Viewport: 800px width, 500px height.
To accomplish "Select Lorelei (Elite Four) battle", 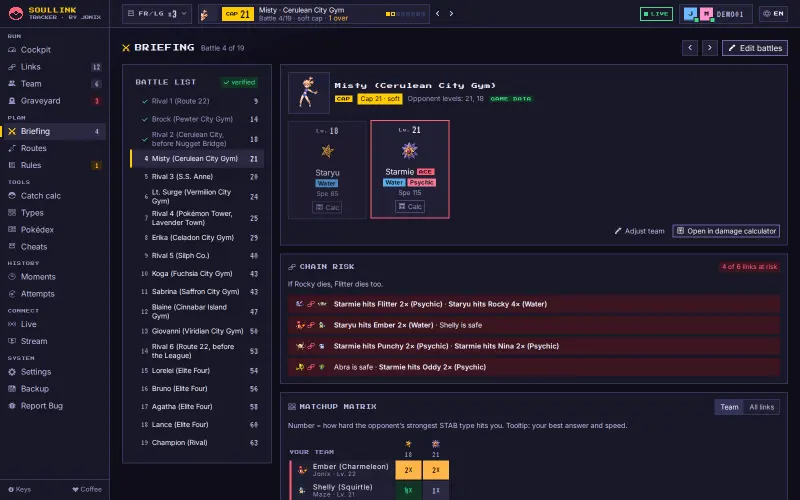I will coord(197,370).
